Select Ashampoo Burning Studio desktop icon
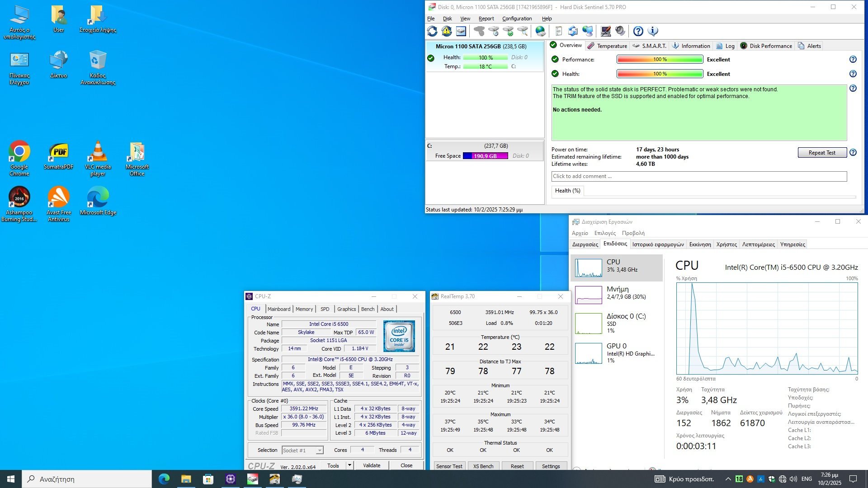The image size is (868, 488). click(19, 204)
